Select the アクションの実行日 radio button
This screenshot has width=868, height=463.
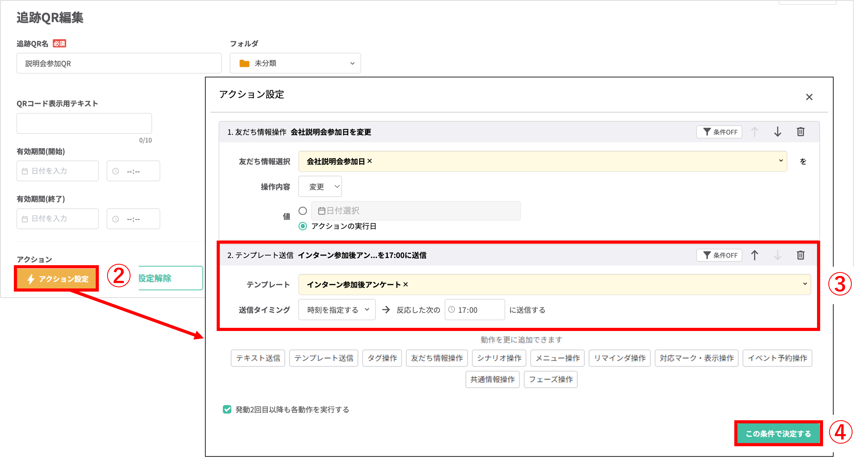point(303,227)
